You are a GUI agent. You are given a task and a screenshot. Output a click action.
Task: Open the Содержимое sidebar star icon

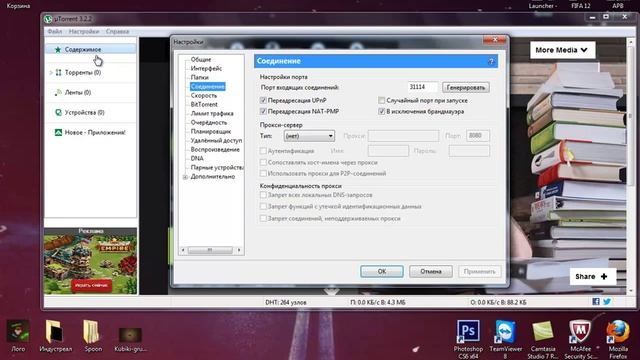click(x=58, y=49)
